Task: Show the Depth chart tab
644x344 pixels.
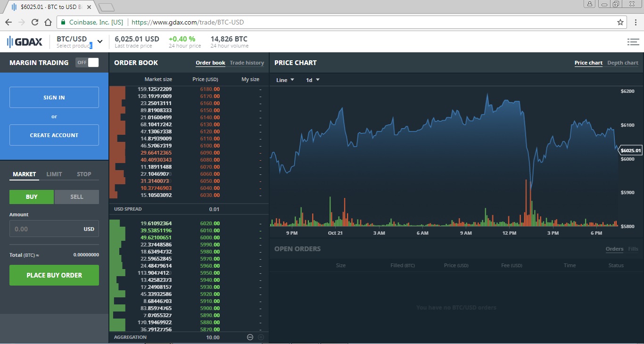Action: coord(623,63)
